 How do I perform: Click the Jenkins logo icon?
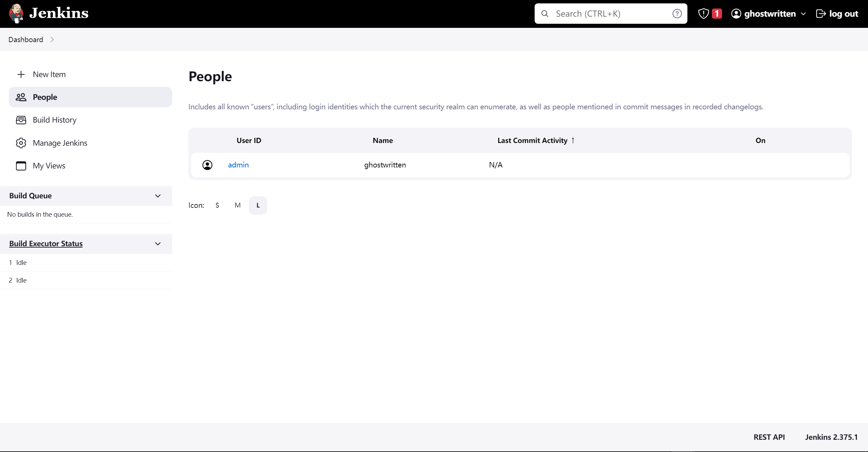pyautogui.click(x=16, y=13)
